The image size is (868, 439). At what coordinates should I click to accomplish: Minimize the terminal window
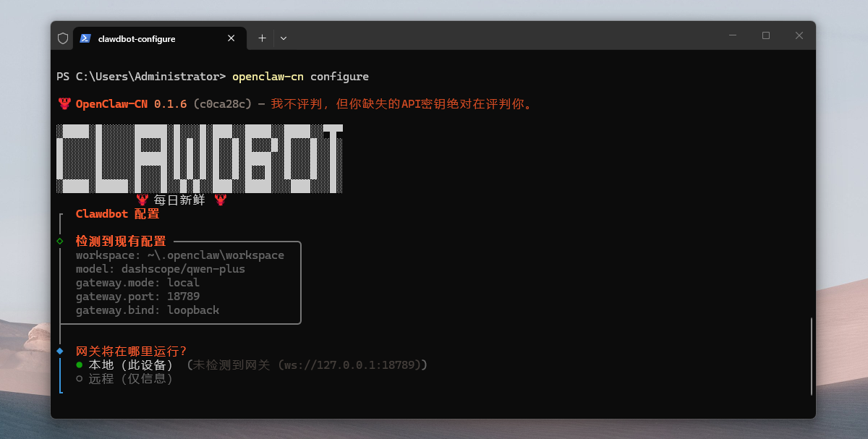coord(733,35)
